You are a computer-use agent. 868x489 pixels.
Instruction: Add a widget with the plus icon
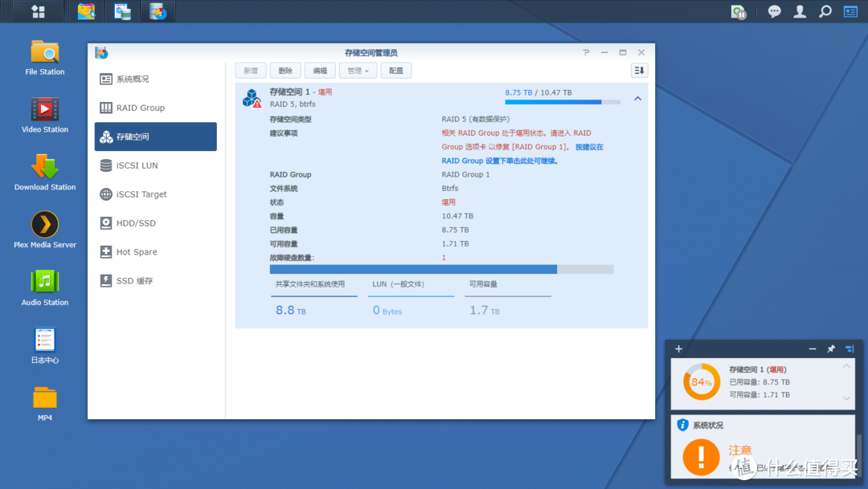(678, 348)
